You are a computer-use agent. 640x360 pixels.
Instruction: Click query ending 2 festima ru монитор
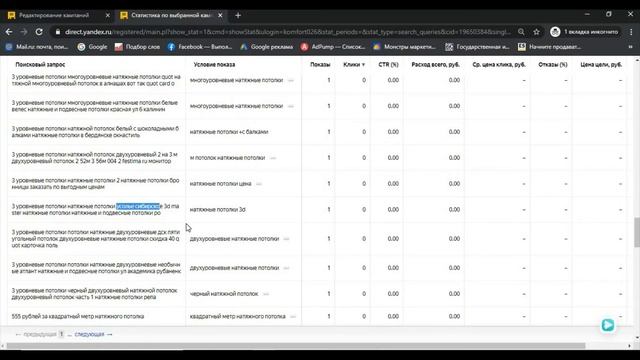pos(95,158)
